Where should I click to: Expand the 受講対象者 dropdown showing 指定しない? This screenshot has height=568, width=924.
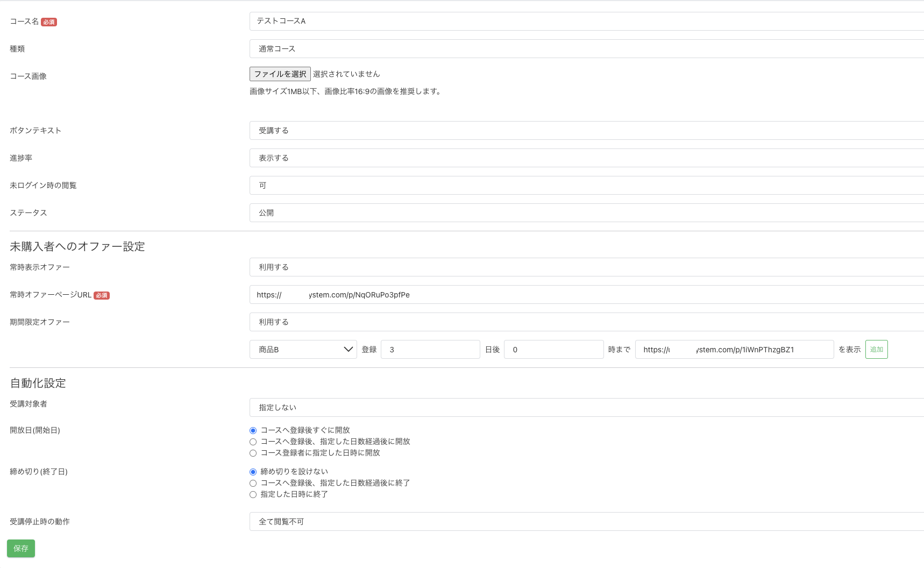[586, 407]
